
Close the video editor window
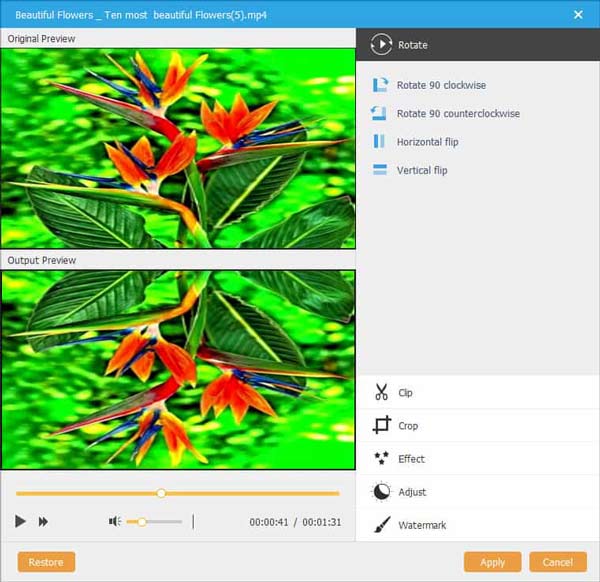click(578, 14)
